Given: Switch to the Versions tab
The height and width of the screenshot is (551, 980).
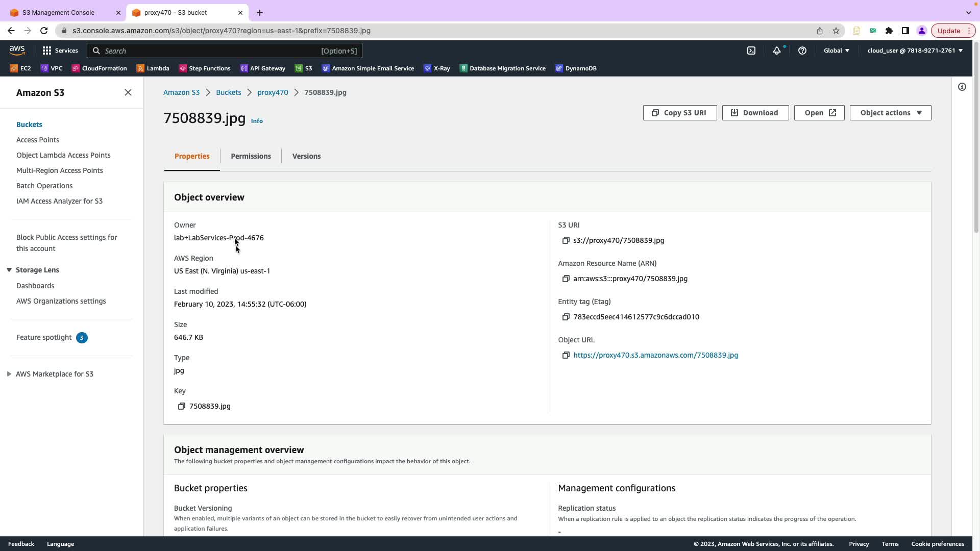Looking at the screenshot, I should pos(306,156).
